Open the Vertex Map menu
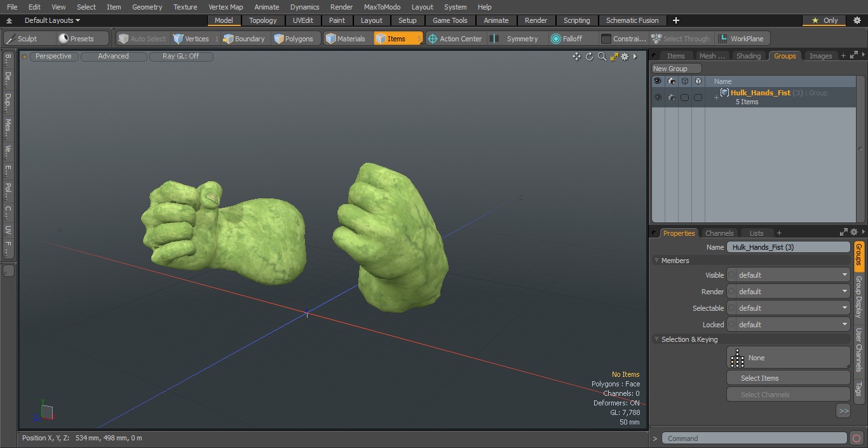 click(x=226, y=7)
